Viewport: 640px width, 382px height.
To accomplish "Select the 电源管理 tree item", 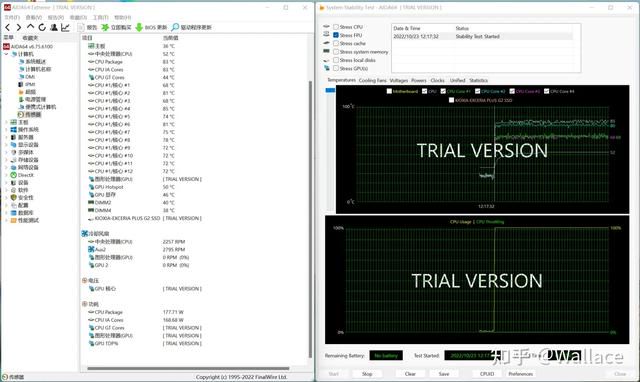I will pos(36,100).
